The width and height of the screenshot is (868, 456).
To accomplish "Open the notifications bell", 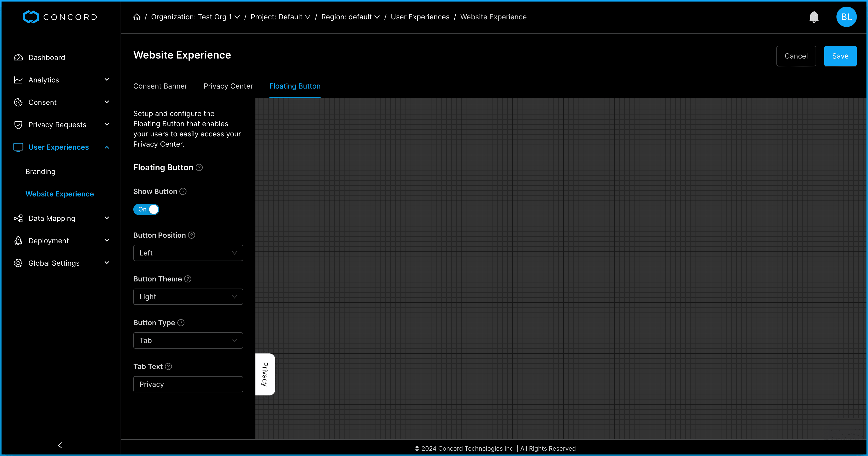I will [x=814, y=17].
